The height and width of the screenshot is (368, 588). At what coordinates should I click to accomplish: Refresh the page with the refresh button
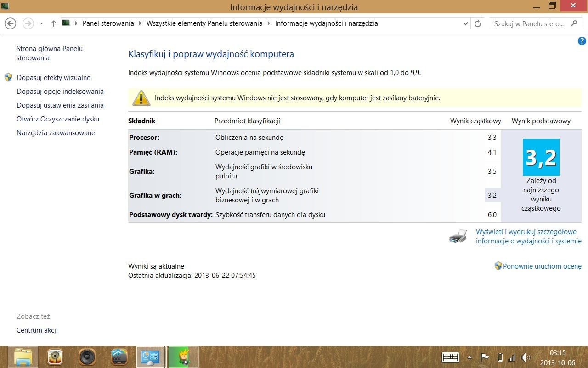click(478, 23)
